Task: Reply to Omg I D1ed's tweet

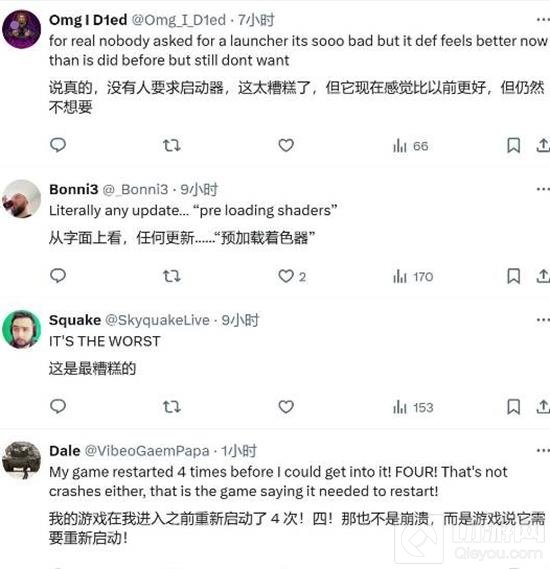Action: click(58, 145)
